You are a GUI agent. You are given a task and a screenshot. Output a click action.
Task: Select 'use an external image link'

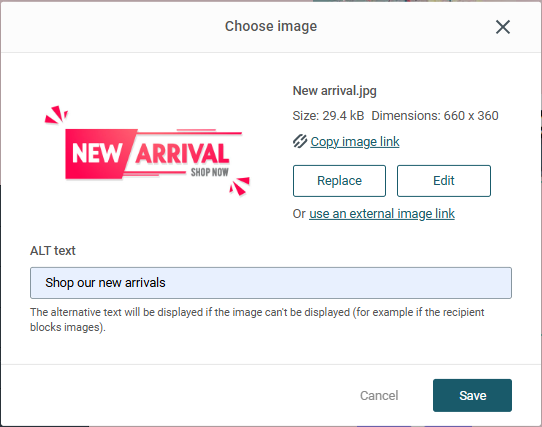coord(382,214)
